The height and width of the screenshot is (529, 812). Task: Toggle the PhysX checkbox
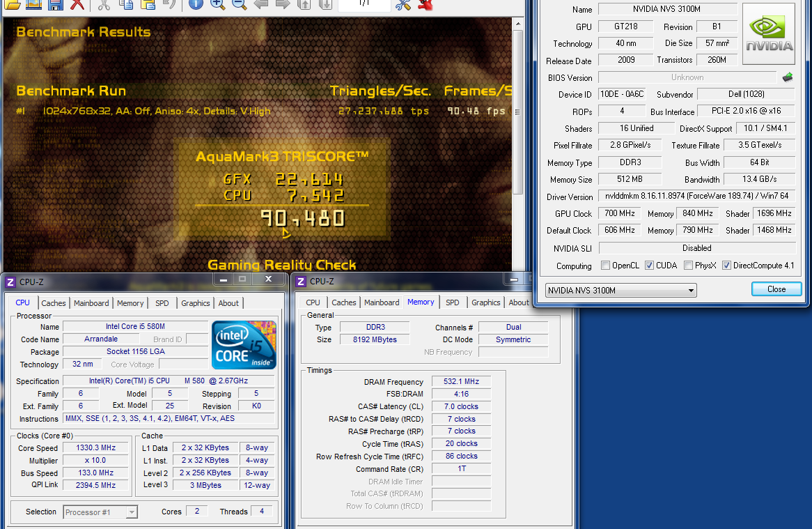tap(688, 266)
